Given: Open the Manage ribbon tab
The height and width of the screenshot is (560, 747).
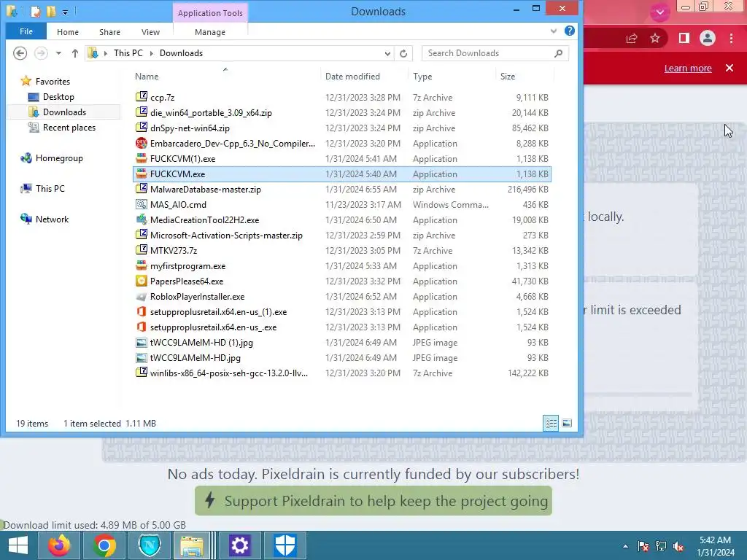Looking at the screenshot, I should pos(210,32).
